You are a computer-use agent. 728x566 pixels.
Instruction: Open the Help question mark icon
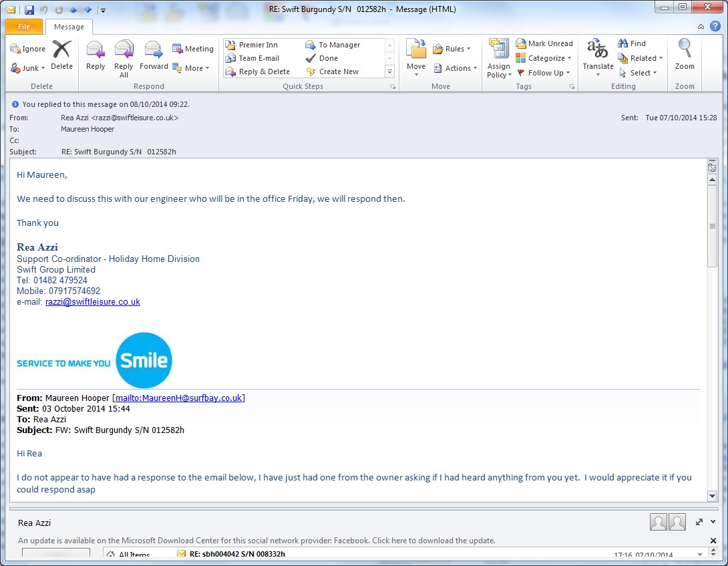pyautogui.click(x=715, y=27)
